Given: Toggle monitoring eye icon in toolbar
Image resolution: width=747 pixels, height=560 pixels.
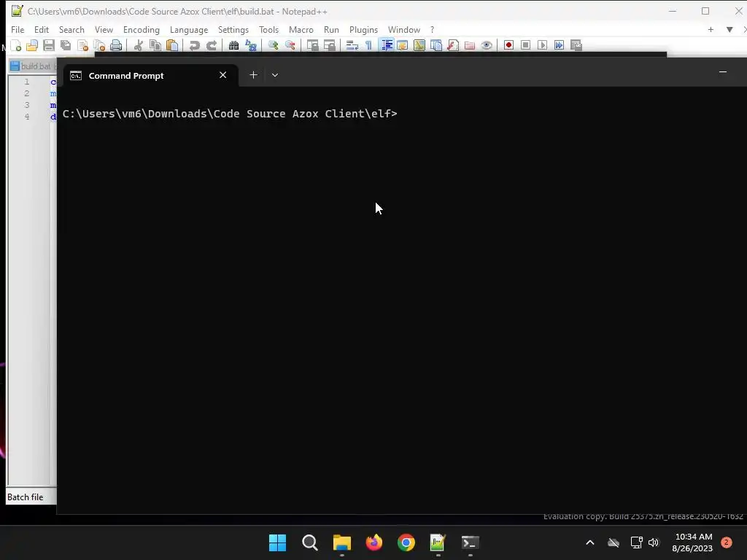Looking at the screenshot, I should [487, 45].
